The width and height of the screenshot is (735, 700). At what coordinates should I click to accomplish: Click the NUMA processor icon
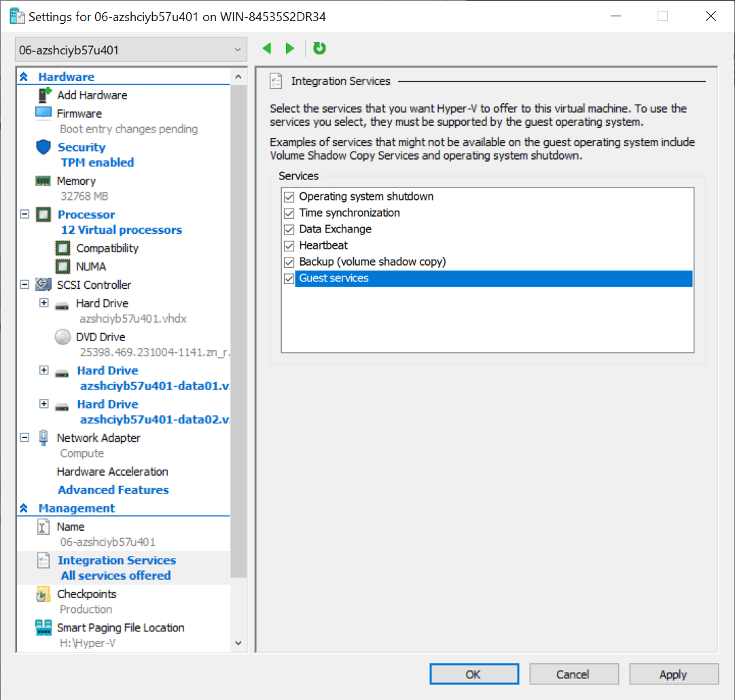pos(62,266)
